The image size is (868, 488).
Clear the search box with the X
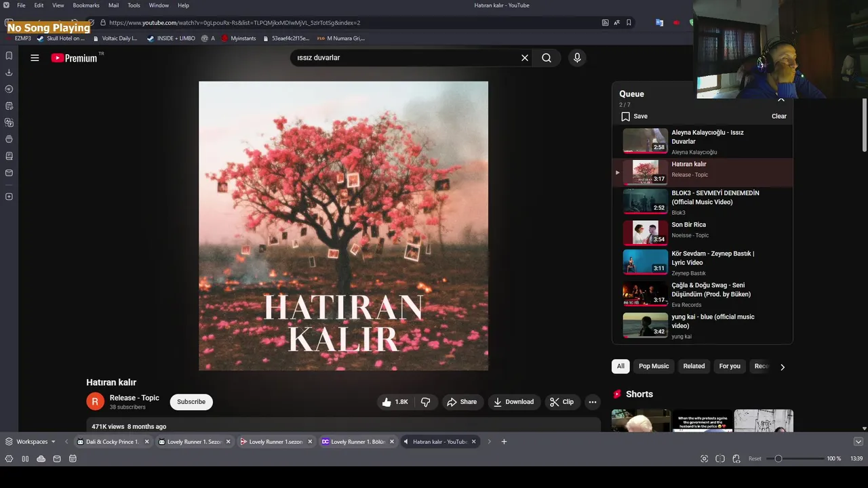pos(524,58)
